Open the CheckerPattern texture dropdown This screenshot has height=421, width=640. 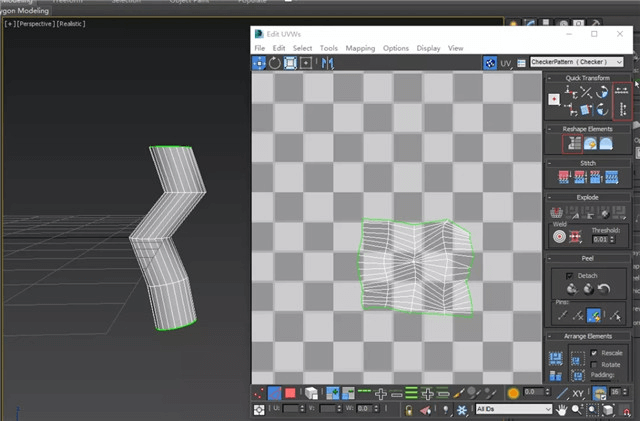point(577,62)
